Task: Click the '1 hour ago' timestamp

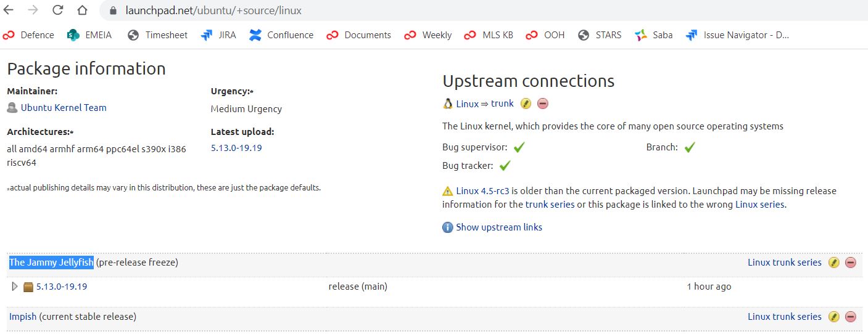Action: 709,287
